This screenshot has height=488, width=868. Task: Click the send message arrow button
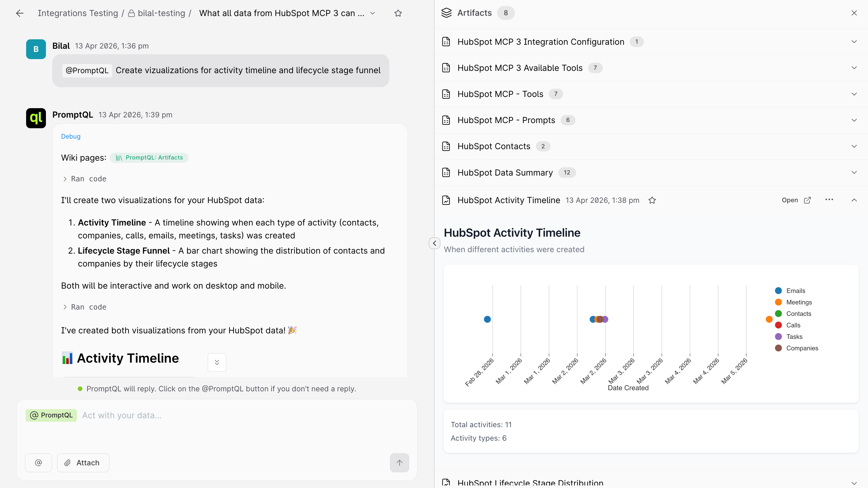pyautogui.click(x=399, y=462)
